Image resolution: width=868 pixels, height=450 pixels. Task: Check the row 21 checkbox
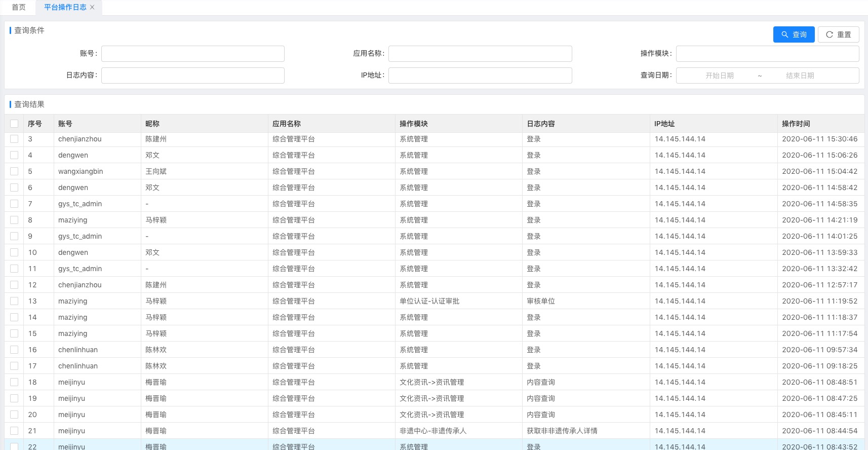tap(14, 431)
